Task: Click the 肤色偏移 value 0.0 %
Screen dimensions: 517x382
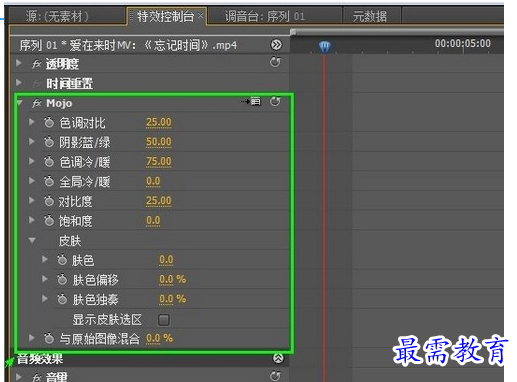Action: tap(172, 279)
